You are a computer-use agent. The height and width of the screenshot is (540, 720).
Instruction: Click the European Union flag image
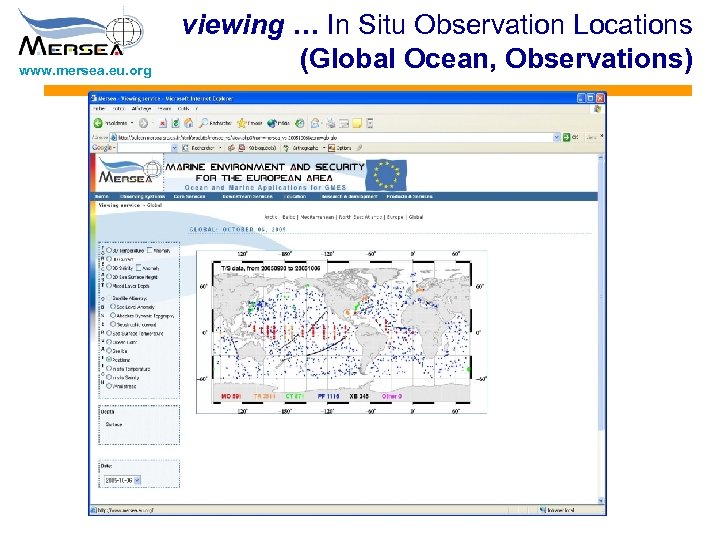click(x=386, y=174)
